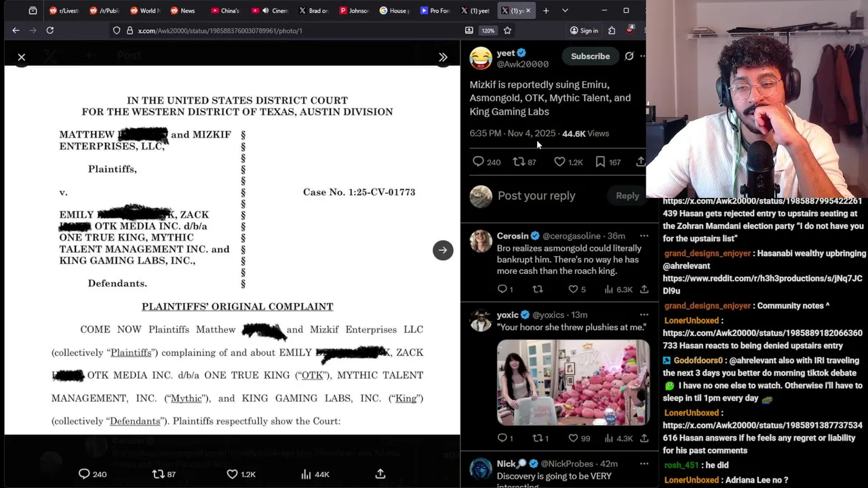Open the plushies image in yoxic's reply

pyautogui.click(x=573, y=382)
